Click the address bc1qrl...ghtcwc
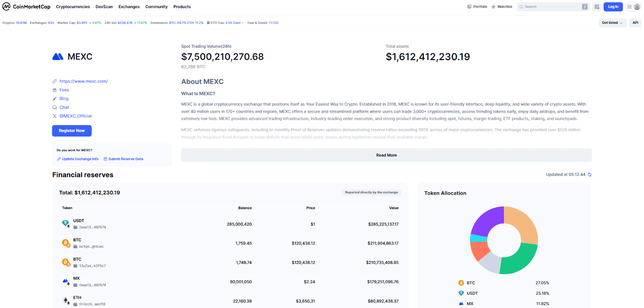The width and height of the screenshot is (644, 308). click(x=91, y=246)
